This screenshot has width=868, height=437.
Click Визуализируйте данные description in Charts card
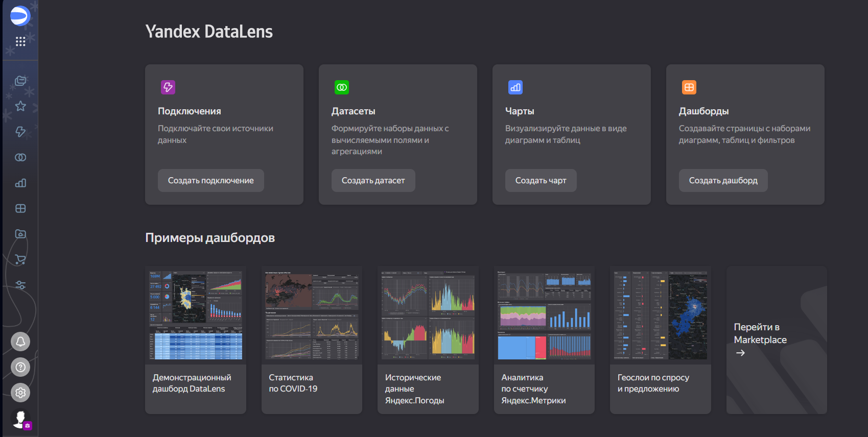point(566,134)
